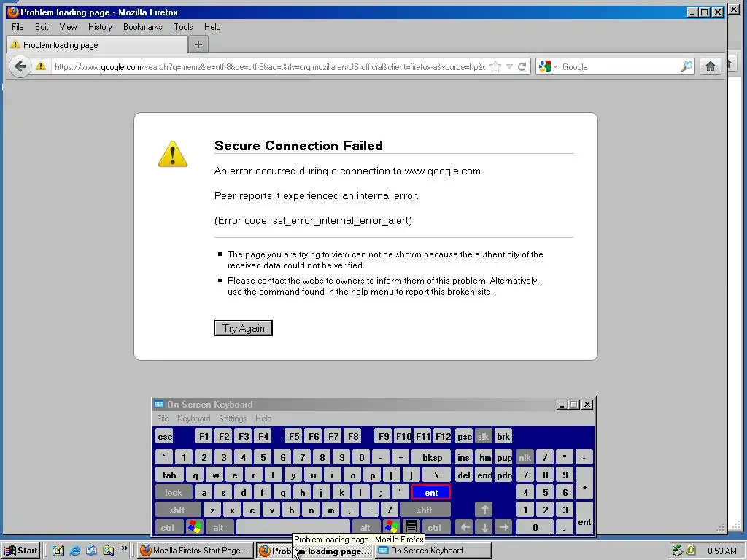This screenshot has width=747, height=560.
Task: Click the up arrow key on on-screen keyboard
Action: click(x=484, y=510)
